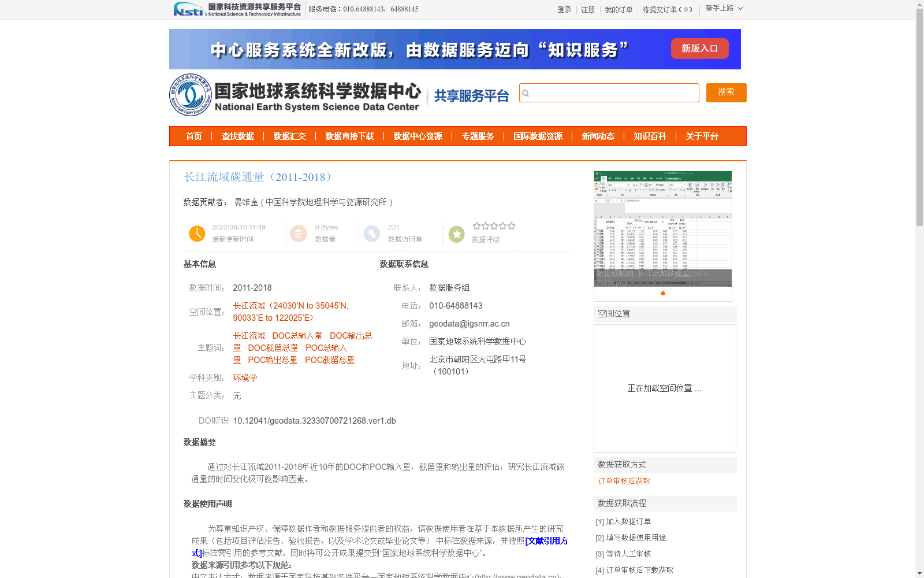This screenshot has width=924, height=578.
Task: Click the 新版入口 button on banner
Action: pyautogui.click(x=699, y=49)
